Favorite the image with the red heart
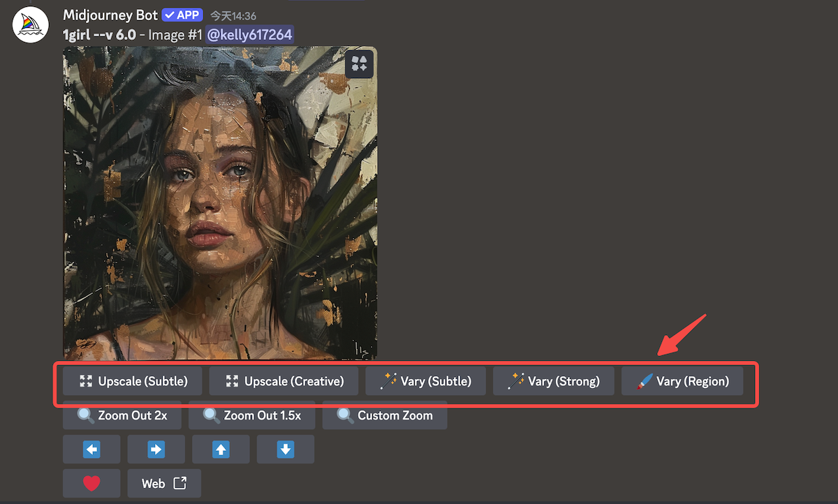Screen dimensions: 838x504 pyautogui.click(x=91, y=483)
